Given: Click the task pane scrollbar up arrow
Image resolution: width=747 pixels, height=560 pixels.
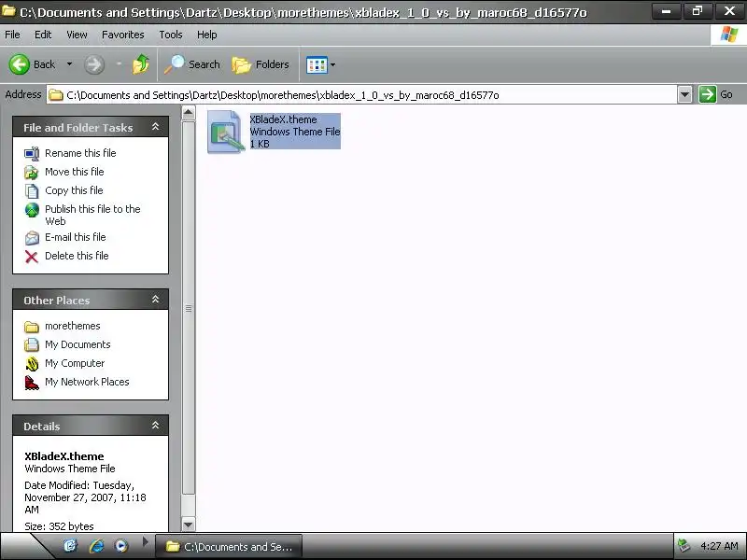Looking at the screenshot, I should [x=189, y=113].
